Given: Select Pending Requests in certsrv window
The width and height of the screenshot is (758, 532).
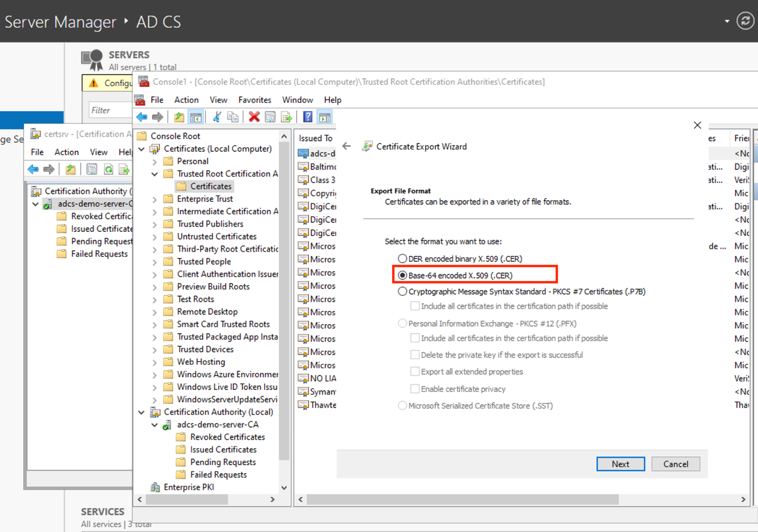Looking at the screenshot, I should [x=95, y=241].
